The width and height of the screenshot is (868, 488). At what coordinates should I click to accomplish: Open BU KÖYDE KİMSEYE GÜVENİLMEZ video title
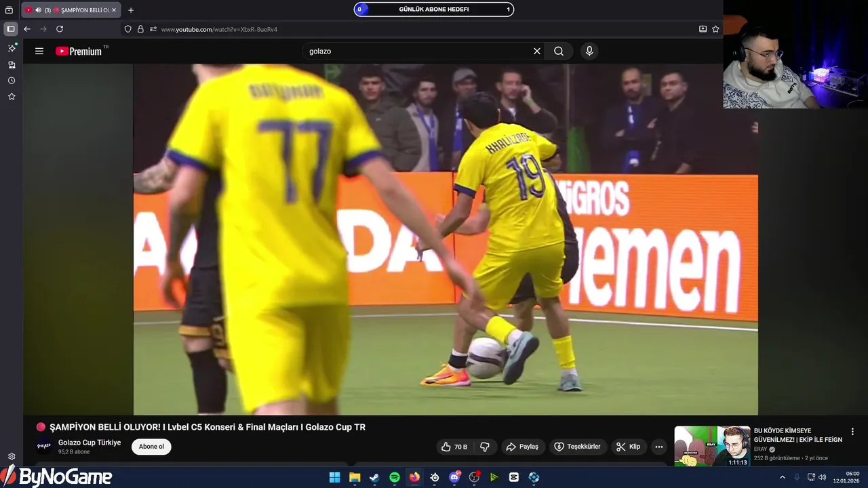[x=798, y=435]
